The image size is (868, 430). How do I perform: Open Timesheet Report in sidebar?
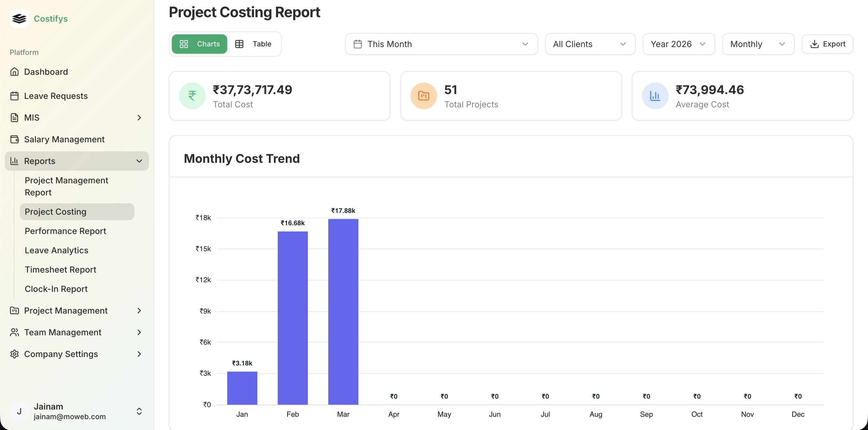(x=60, y=270)
